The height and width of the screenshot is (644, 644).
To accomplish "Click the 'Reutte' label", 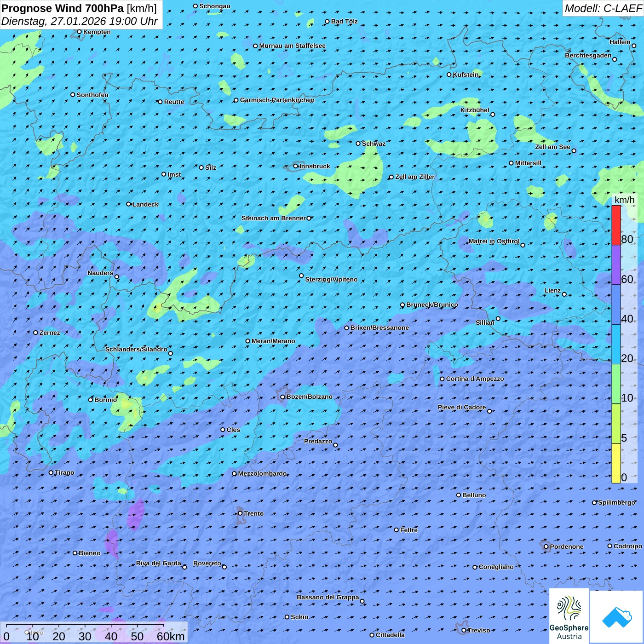I will [x=174, y=102].
